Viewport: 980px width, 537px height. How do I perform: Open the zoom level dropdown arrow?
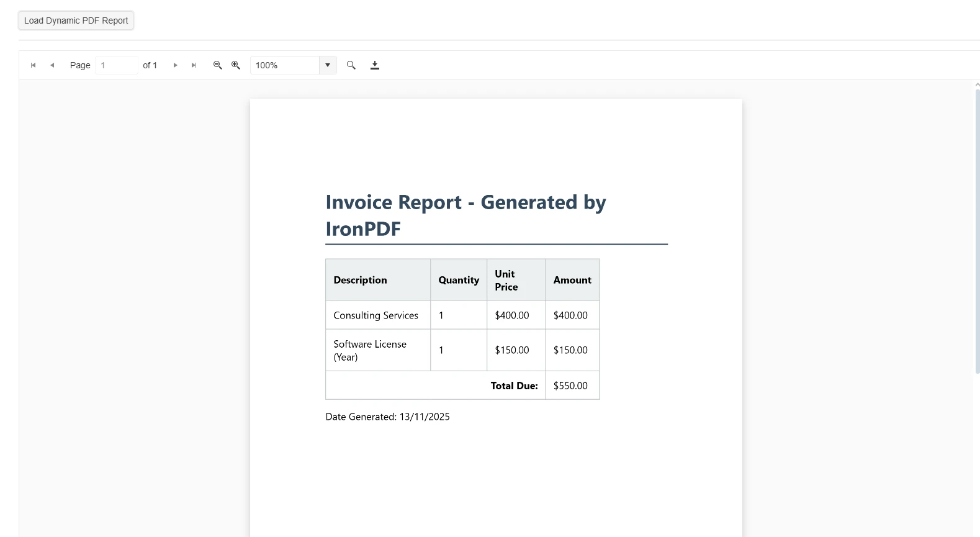(x=328, y=65)
